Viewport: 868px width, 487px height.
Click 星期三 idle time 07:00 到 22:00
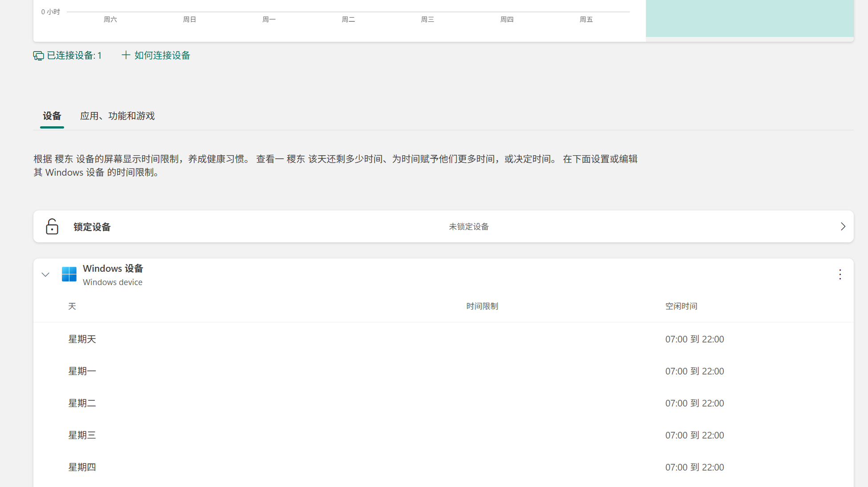(694, 435)
